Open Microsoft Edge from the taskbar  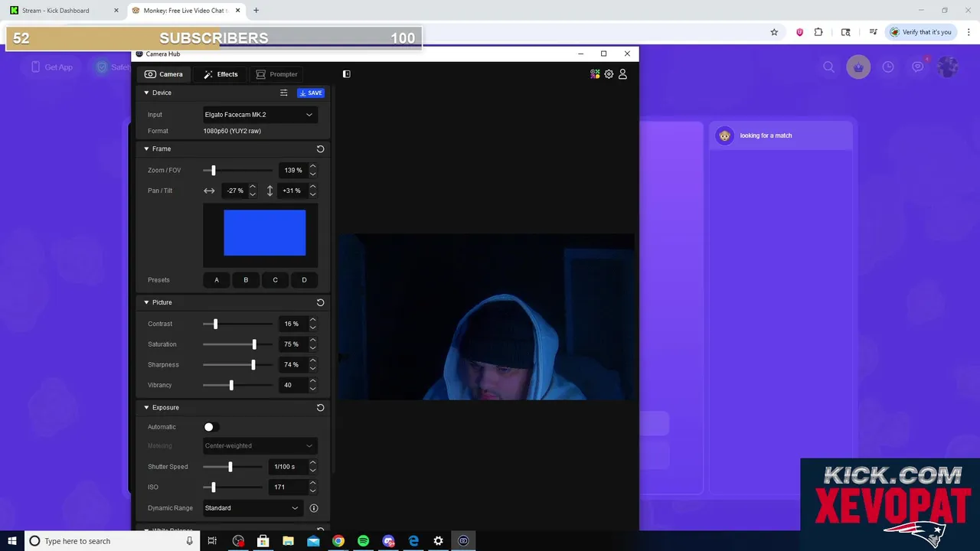413,541
